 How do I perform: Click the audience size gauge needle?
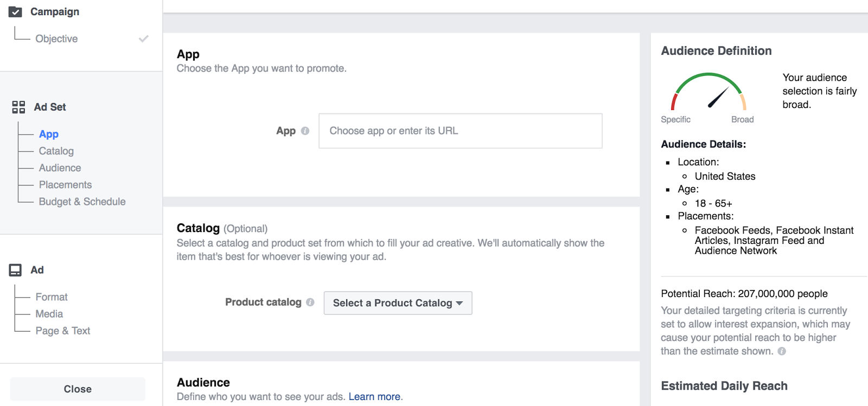[718, 97]
